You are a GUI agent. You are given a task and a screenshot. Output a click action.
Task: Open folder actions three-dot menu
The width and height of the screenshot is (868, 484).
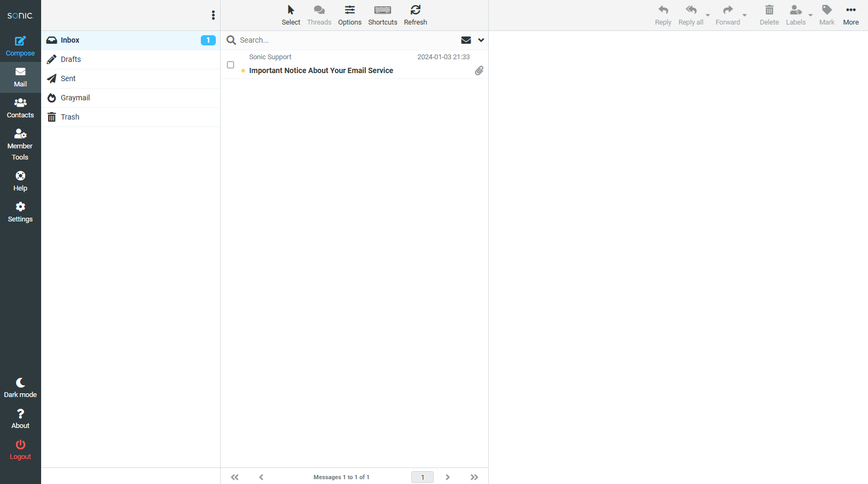coord(213,15)
